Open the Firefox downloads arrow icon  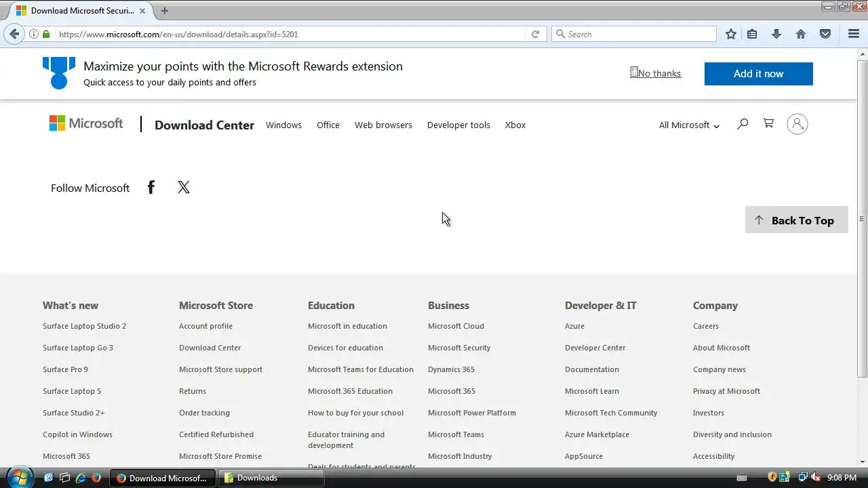[776, 34]
